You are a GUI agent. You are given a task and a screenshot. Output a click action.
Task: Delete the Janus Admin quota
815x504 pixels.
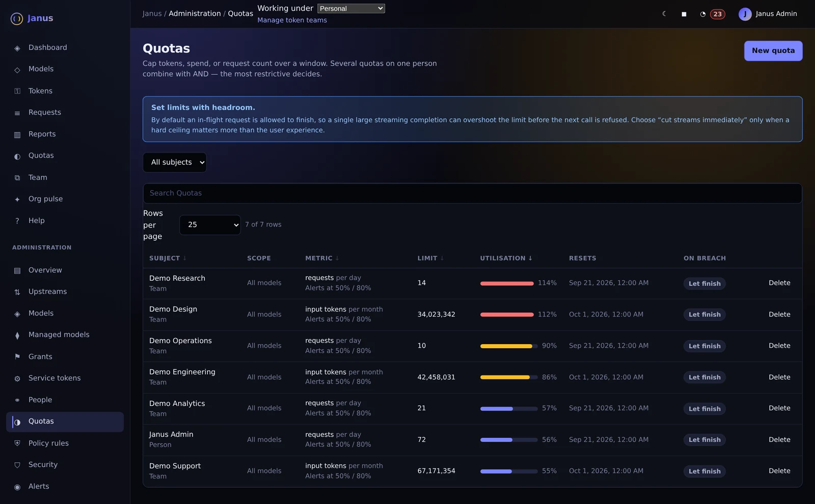click(x=779, y=440)
